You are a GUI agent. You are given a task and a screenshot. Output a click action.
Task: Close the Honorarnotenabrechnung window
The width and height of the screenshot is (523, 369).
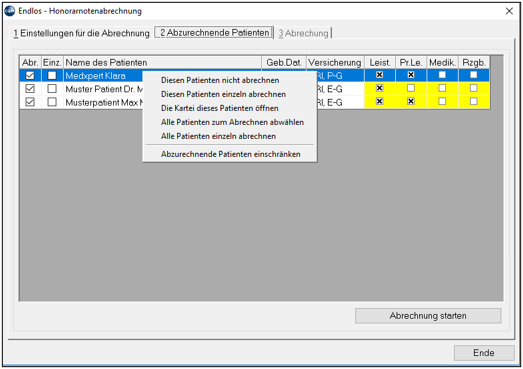509,11
